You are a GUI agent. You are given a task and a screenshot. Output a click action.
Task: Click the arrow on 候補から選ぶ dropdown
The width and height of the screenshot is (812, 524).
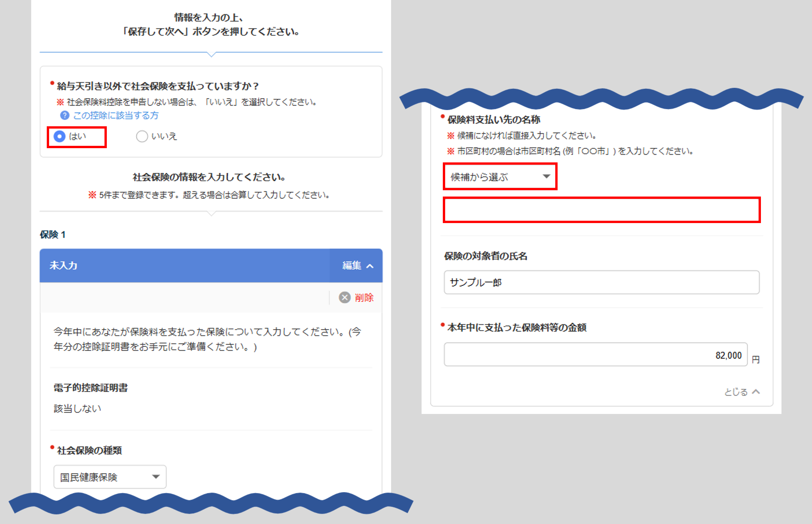tap(546, 176)
